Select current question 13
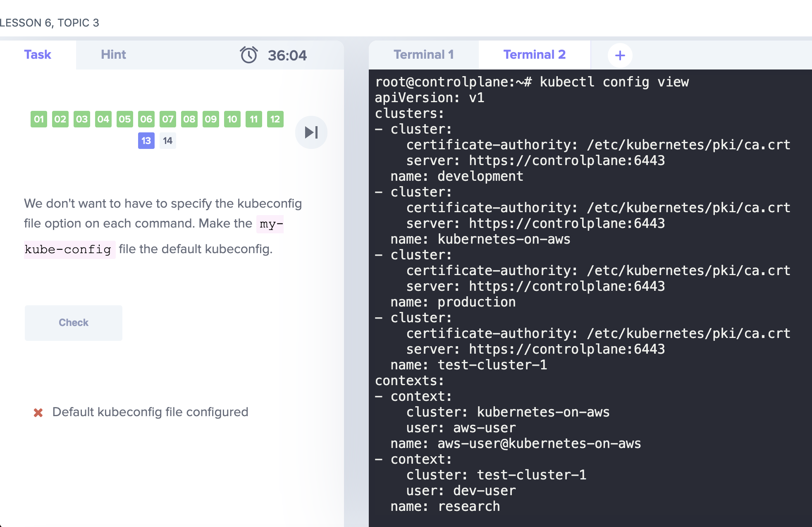 coord(146,141)
